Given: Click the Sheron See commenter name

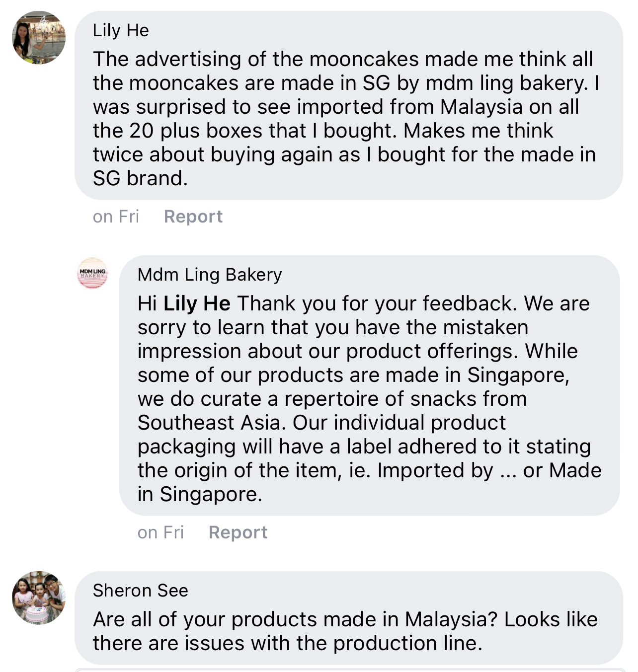Looking at the screenshot, I should (x=140, y=591).
